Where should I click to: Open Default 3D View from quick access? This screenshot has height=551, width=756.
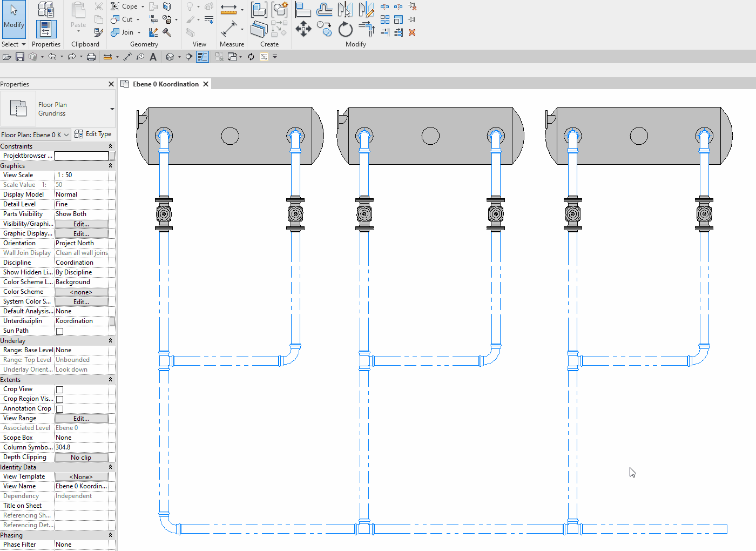170,57
